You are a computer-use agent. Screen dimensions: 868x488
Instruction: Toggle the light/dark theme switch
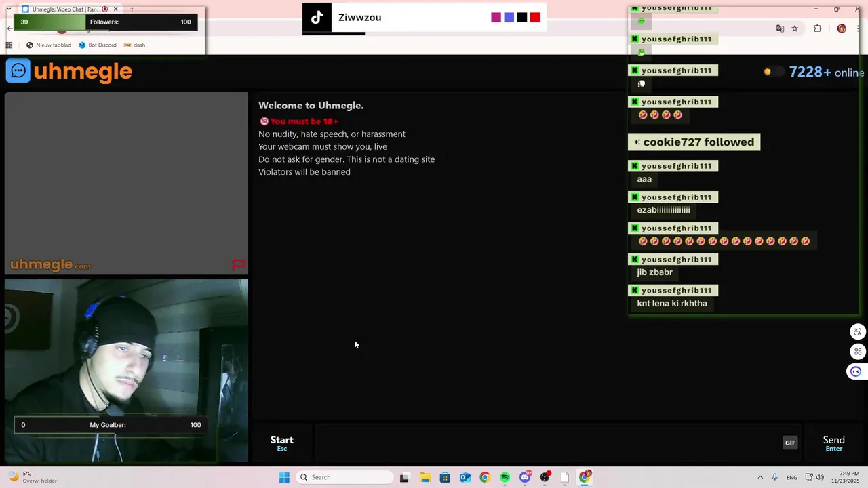pyautogui.click(x=773, y=72)
